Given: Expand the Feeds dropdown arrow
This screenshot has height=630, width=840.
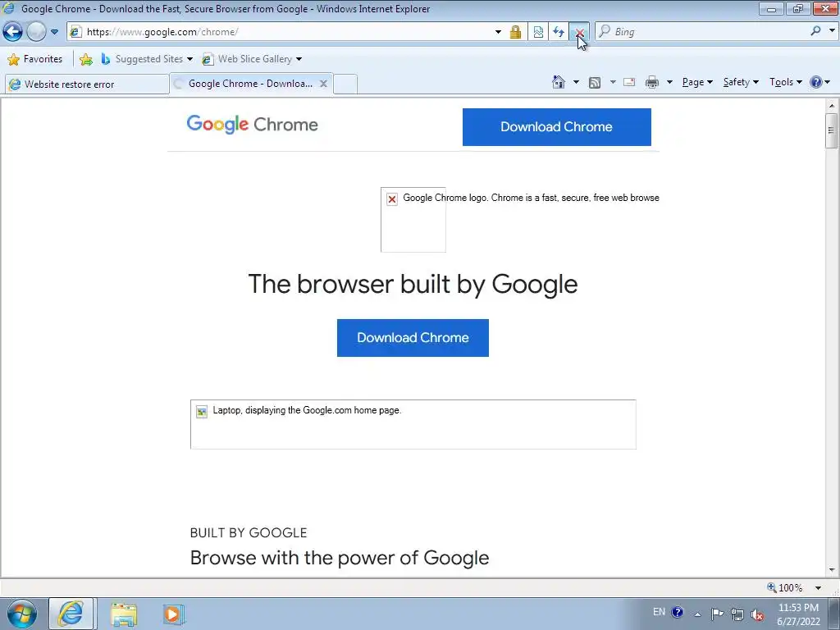Looking at the screenshot, I should click(613, 82).
